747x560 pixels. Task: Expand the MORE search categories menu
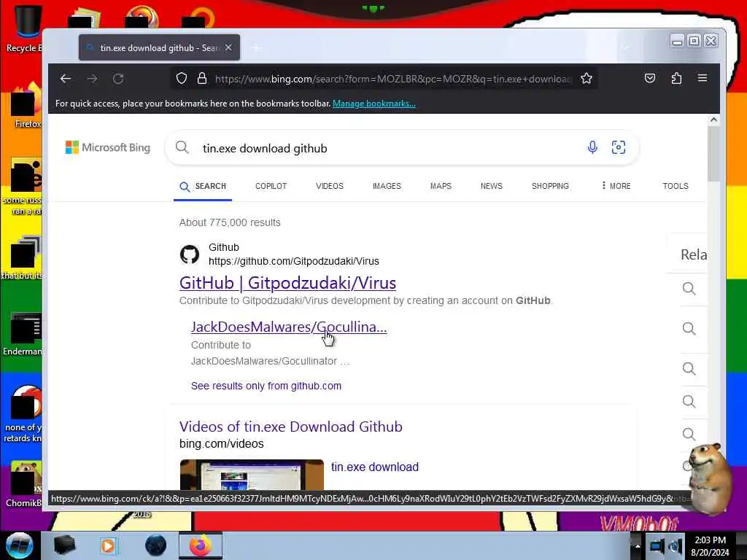[x=616, y=186]
